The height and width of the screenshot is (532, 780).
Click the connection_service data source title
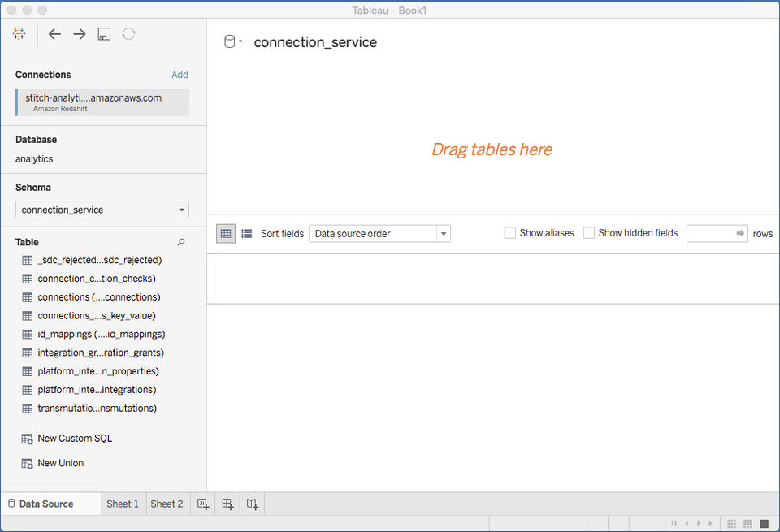tap(315, 42)
